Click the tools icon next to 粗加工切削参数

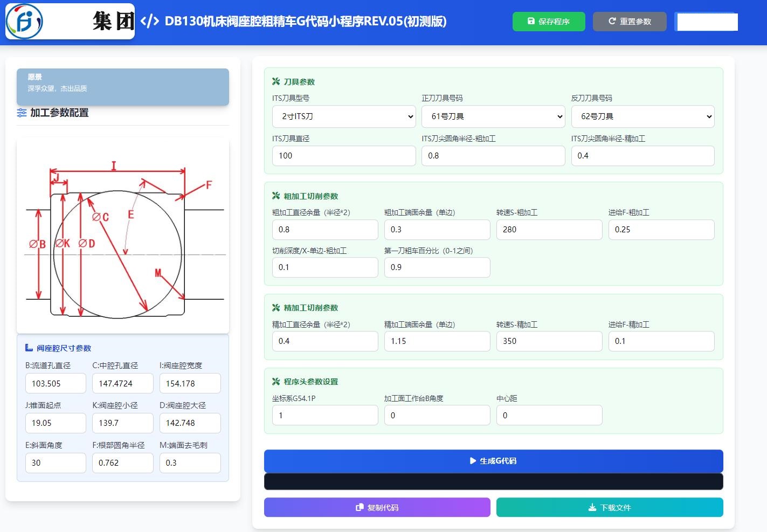pyautogui.click(x=276, y=196)
